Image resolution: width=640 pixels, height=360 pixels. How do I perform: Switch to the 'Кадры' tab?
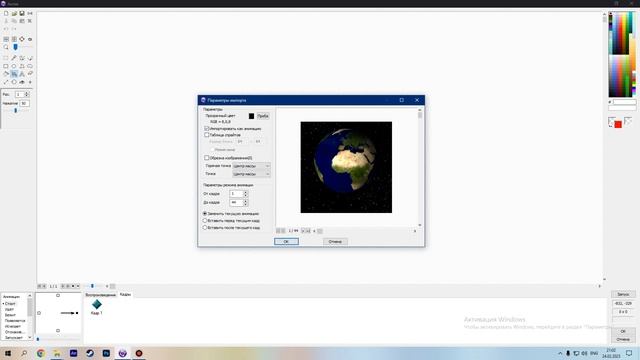125,294
